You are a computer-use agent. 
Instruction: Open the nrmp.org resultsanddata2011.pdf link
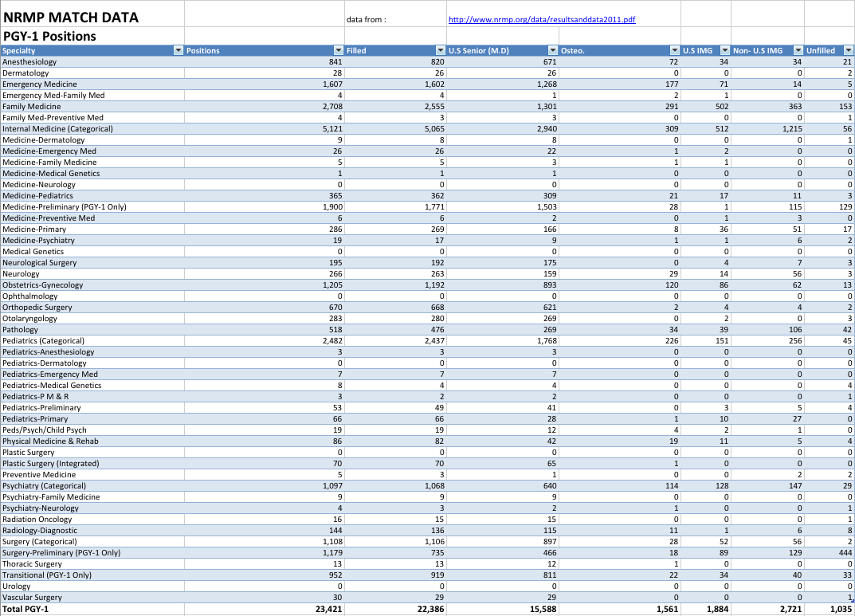[542, 20]
